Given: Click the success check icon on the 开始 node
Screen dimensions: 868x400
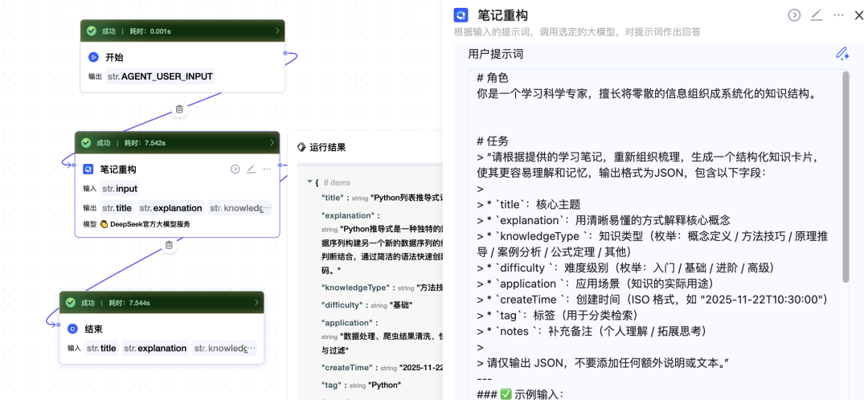Looking at the screenshot, I should tap(92, 31).
